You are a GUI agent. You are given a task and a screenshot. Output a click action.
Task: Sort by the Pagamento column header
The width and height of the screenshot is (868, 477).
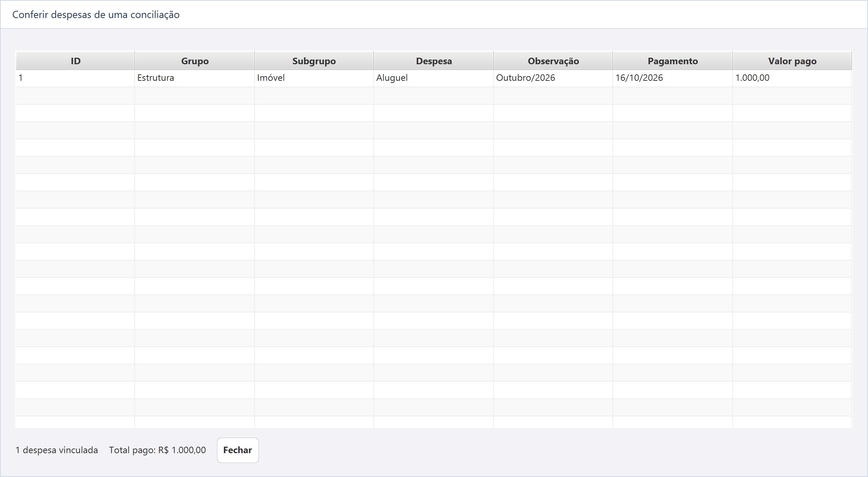[x=673, y=61]
